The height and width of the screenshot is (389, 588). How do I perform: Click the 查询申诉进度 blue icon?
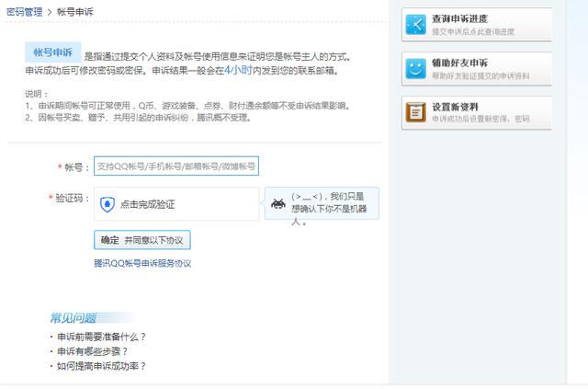(x=416, y=25)
